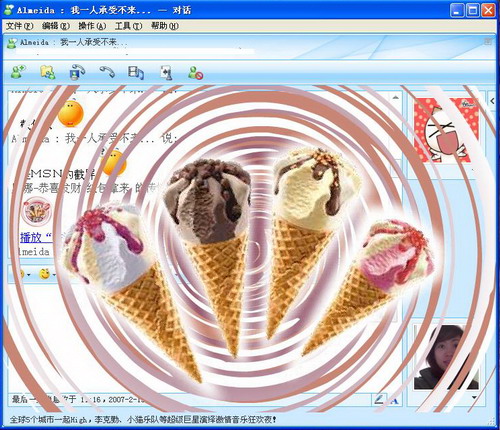Maximize the conversation window
Image resolution: width=500 pixels, height=430 pixels.
473,10
